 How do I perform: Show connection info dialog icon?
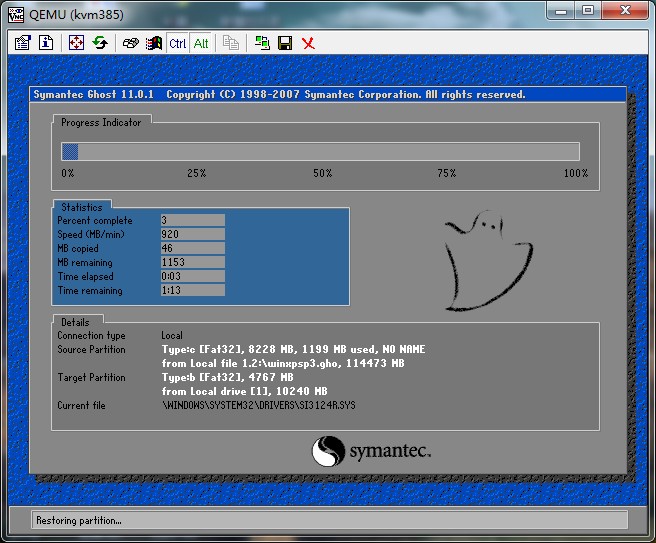point(46,43)
